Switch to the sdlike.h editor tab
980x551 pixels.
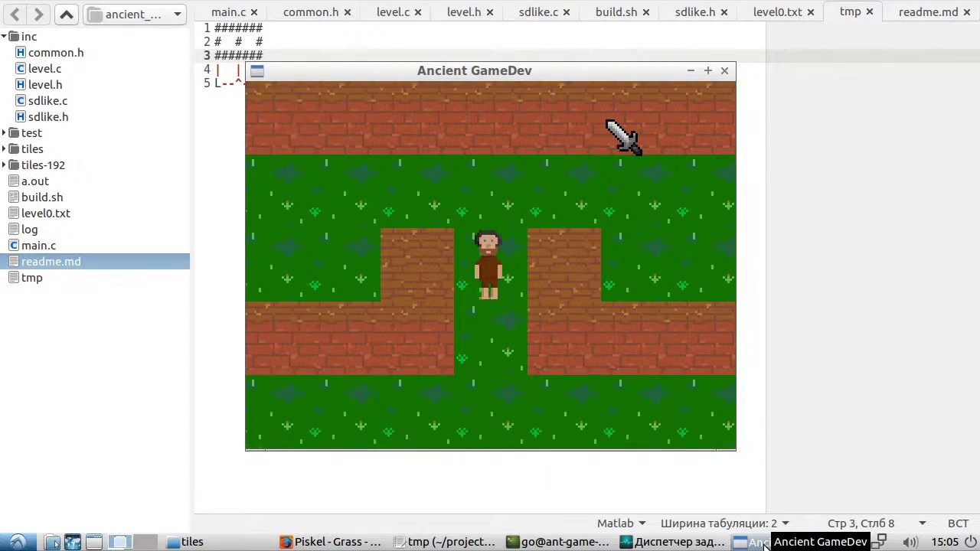click(x=695, y=11)
